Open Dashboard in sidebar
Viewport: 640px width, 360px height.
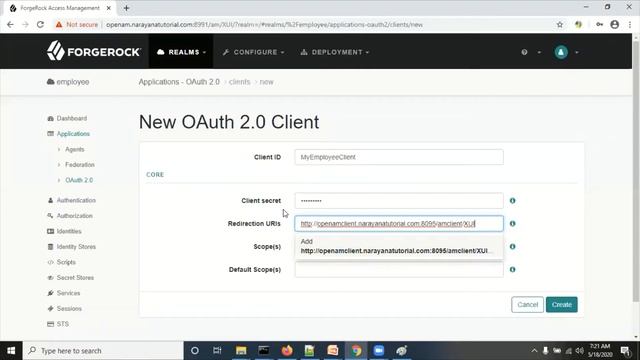pos(71,118)
